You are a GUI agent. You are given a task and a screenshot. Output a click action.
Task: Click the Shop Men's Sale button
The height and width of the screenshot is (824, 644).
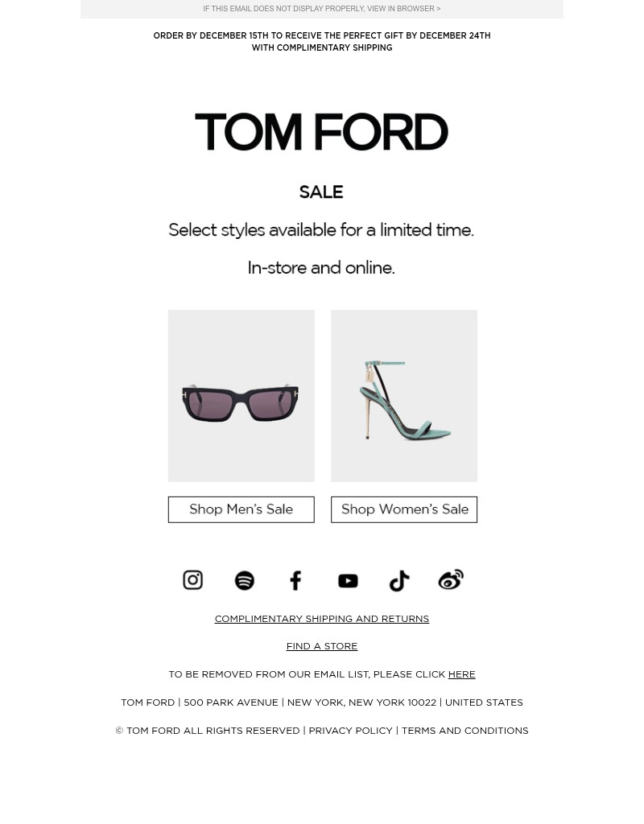(241, 509)
